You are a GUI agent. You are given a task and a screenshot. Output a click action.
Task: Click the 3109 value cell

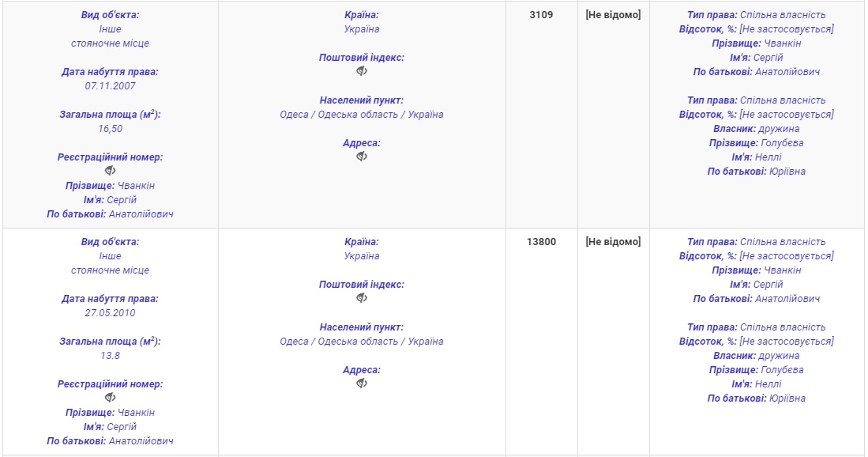coord(541,15)
